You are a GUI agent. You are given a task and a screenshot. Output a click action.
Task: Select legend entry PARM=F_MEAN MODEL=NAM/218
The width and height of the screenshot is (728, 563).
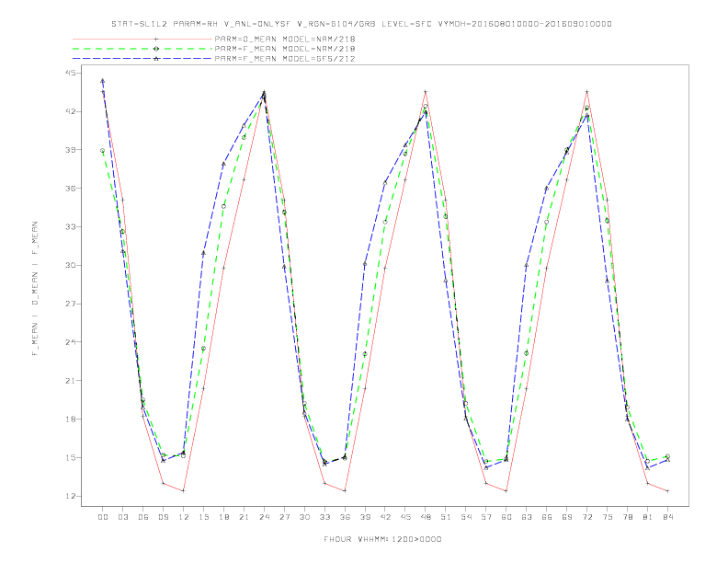285,49
